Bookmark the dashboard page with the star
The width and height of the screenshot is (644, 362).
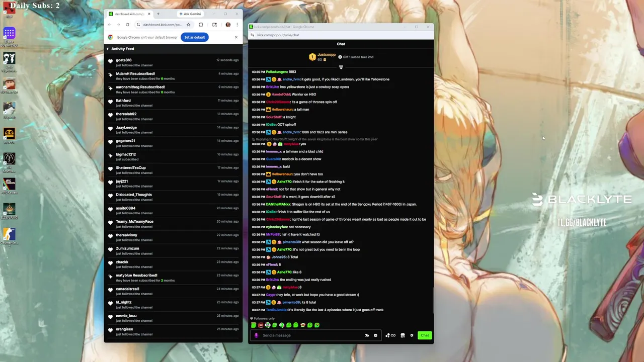tap(188, 25)
